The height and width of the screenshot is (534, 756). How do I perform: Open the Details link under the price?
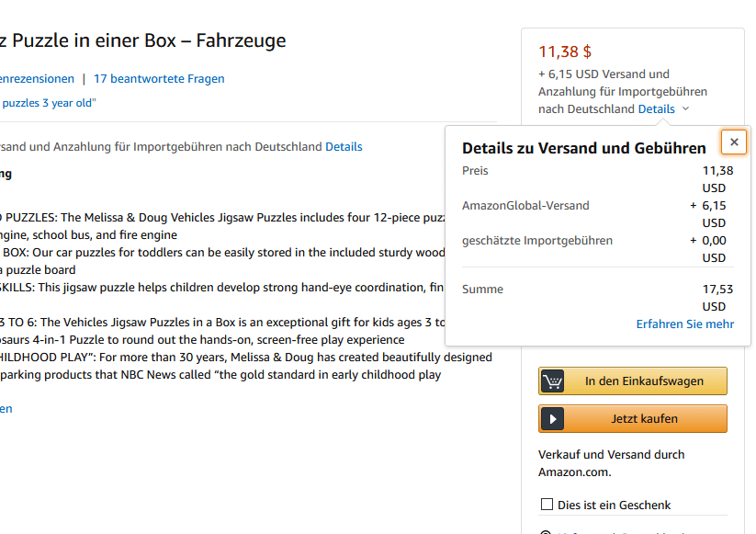click(x=656, y=108)
